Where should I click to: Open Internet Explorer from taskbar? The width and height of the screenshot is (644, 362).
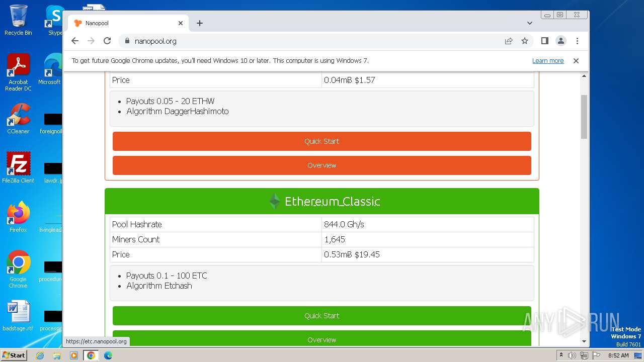40,355
